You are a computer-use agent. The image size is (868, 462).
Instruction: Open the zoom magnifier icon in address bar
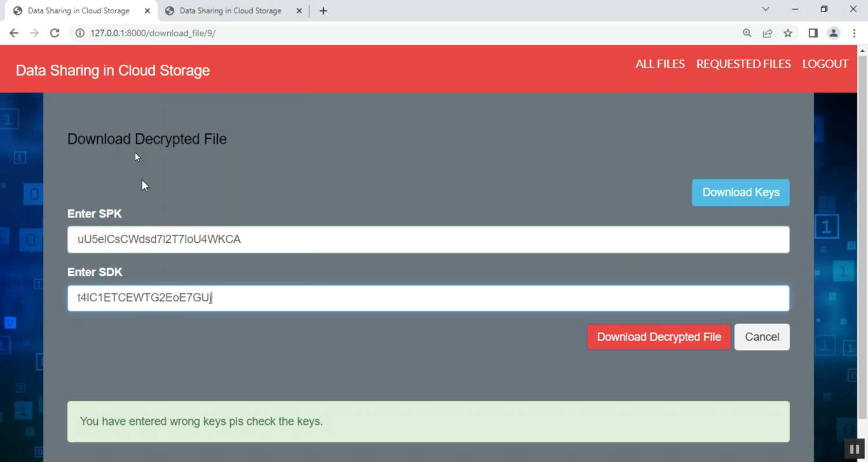coord(747,33)
